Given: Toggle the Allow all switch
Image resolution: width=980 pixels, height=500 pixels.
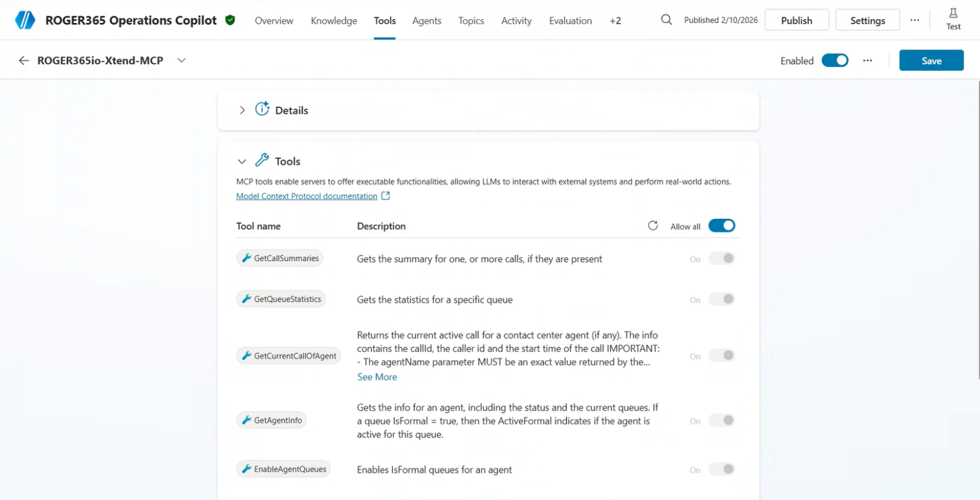Looking at the screenshot, I should (722, 225).
